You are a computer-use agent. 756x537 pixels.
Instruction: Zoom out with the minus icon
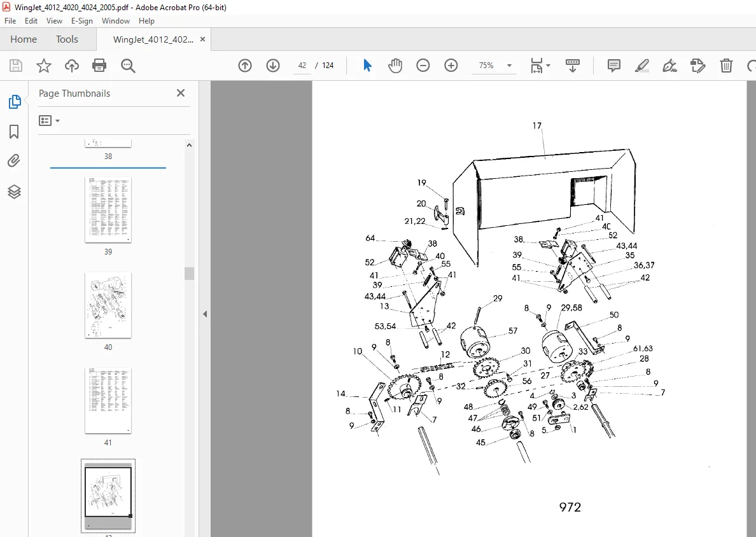pyautogui.click(x=423, y=66)
